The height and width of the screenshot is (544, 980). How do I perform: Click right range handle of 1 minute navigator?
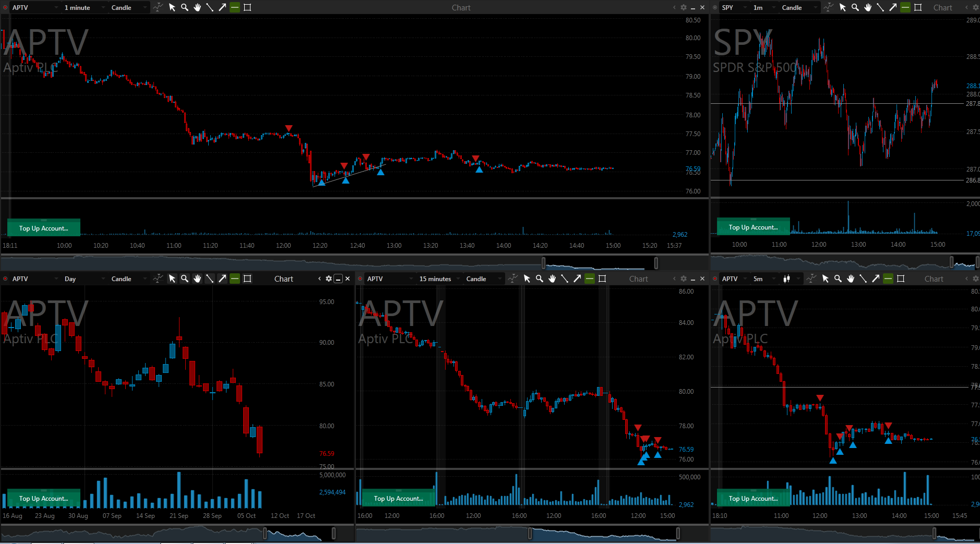(656, 263)
